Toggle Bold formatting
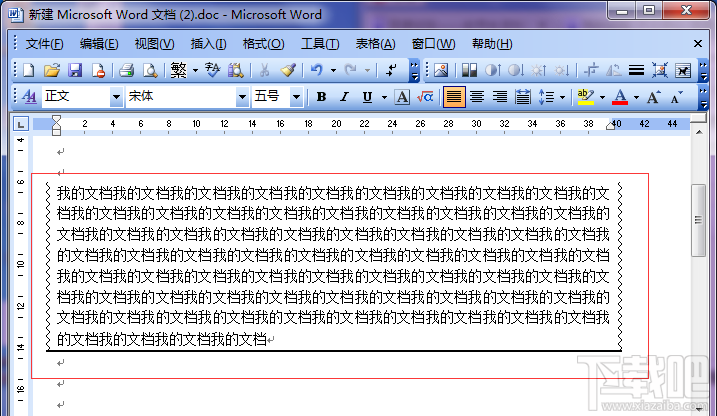The height and width of the screenshot is (416, 717). tap(321, 97)
